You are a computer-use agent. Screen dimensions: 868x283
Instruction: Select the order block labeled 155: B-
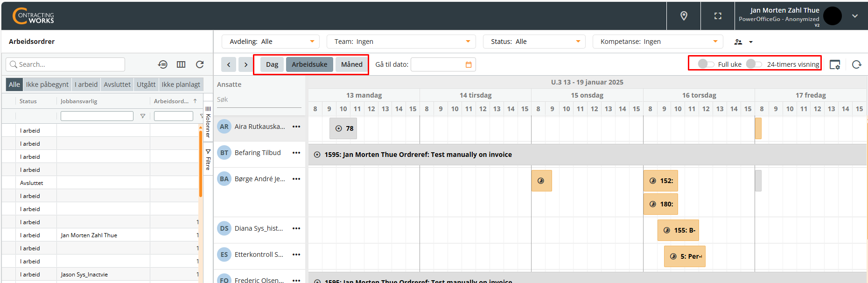click(678, 230)
